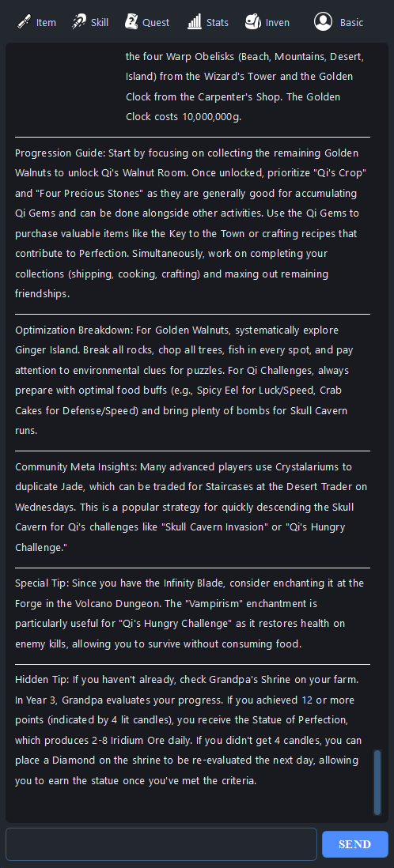Click the sword icon beside Item
Screen dimensions: 394x868
coord(23,22)
